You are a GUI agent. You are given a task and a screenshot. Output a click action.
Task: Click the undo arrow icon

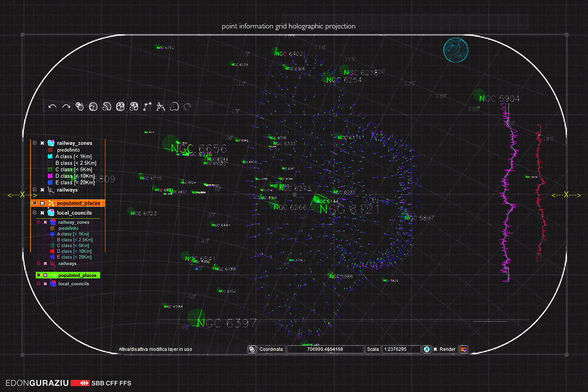point(52,107)
